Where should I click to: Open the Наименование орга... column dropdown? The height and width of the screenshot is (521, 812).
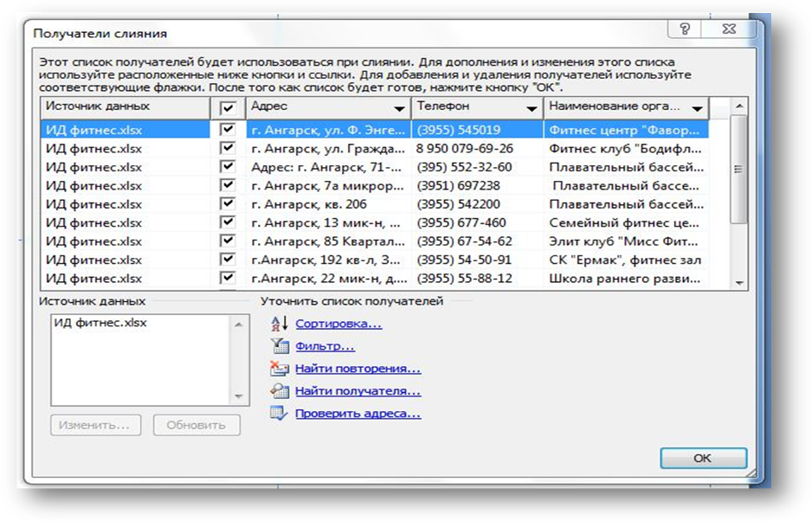[x=697, y=109]
